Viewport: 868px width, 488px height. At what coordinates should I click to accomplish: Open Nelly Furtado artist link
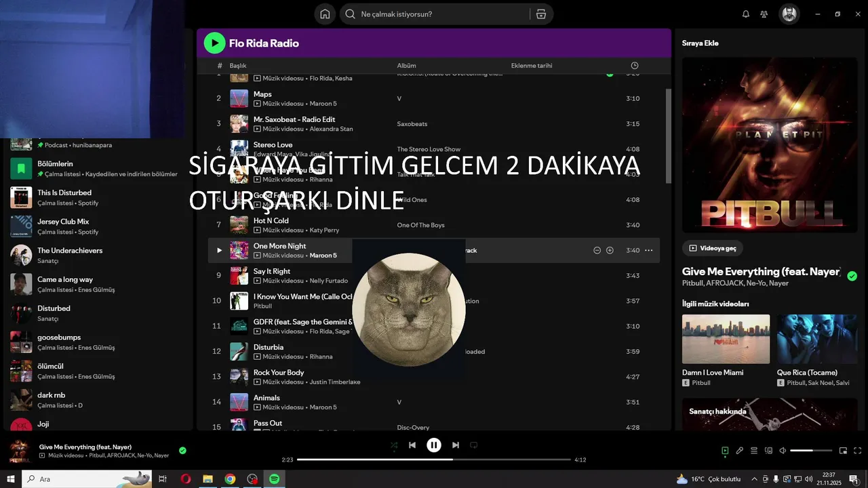click(x=328, y=281)
